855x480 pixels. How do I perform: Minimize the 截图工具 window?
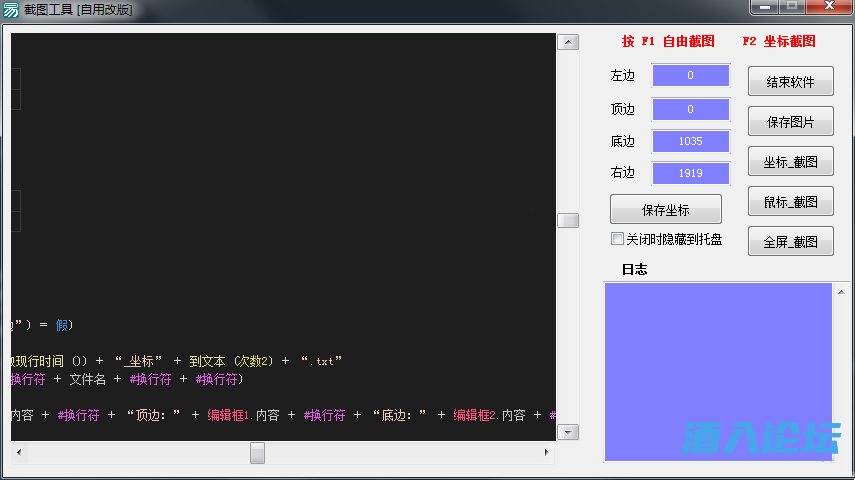(766, 8)
